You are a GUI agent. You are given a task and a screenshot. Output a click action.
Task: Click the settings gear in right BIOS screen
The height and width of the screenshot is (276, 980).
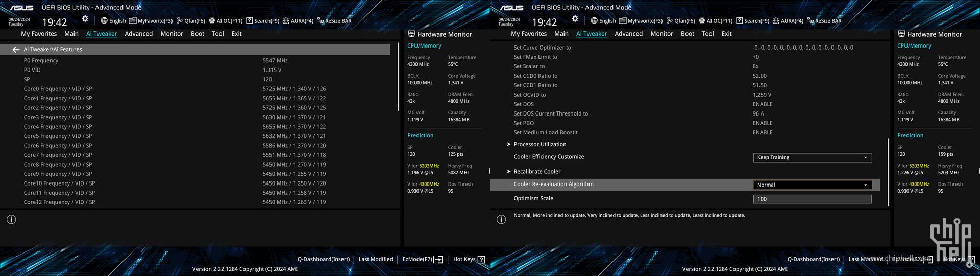click(575, 19)
